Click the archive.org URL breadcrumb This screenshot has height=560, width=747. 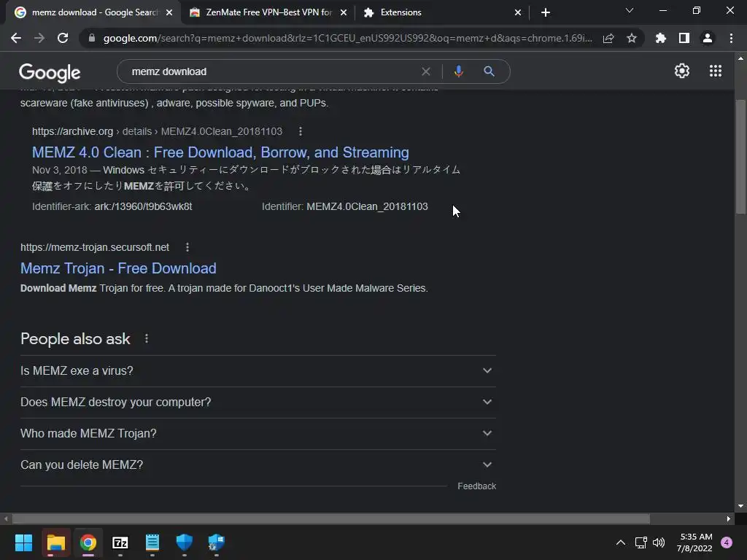(x=158, y=131)
